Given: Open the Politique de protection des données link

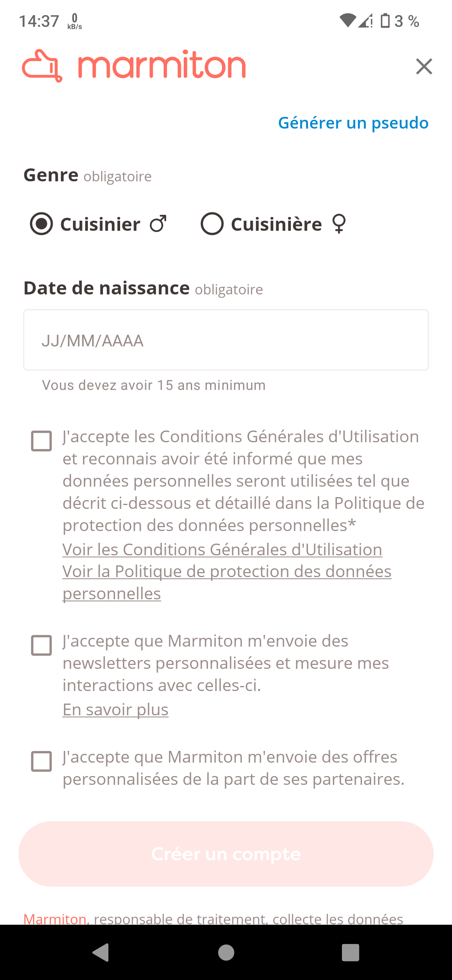Looking at the screenshot, I should pyautogui.click(x=227, y=572).
